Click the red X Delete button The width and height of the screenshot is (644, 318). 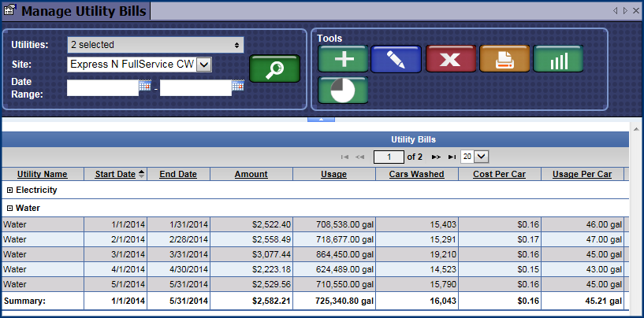(450, 59)
